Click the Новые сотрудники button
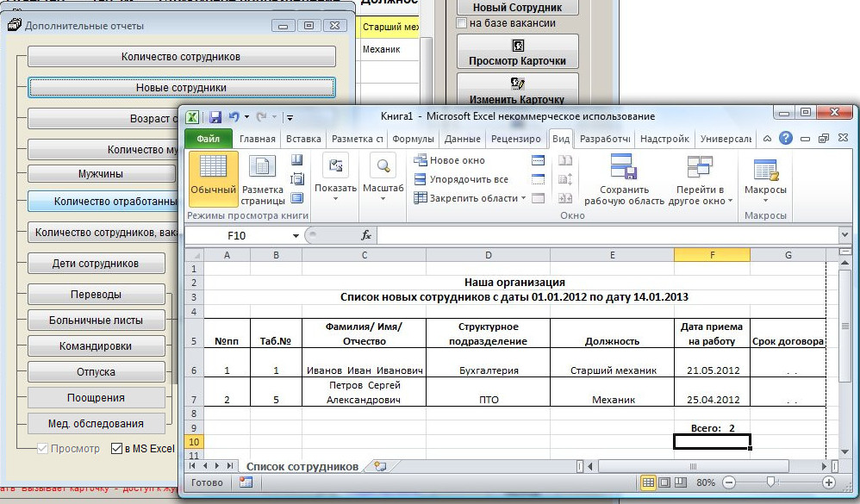 click(182, 88)
